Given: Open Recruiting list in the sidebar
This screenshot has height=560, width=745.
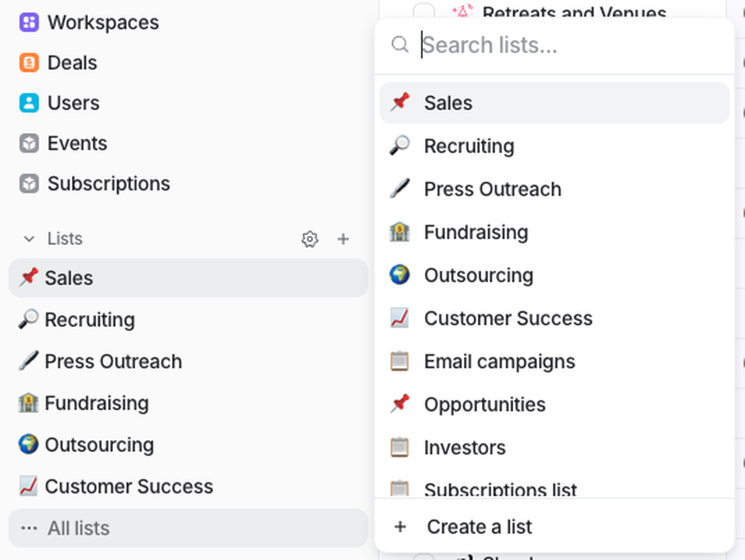Looking at the screenshot, I should pos(90,319).
